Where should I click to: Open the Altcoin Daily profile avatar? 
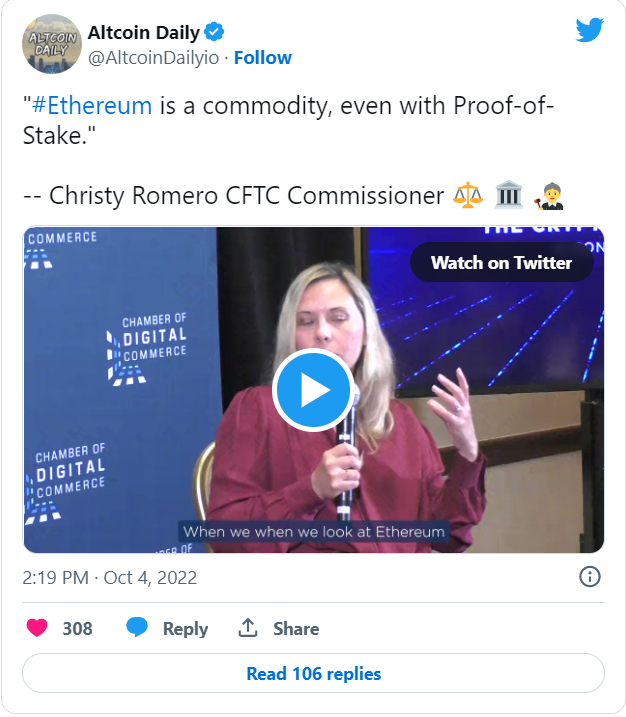point(52,44)
